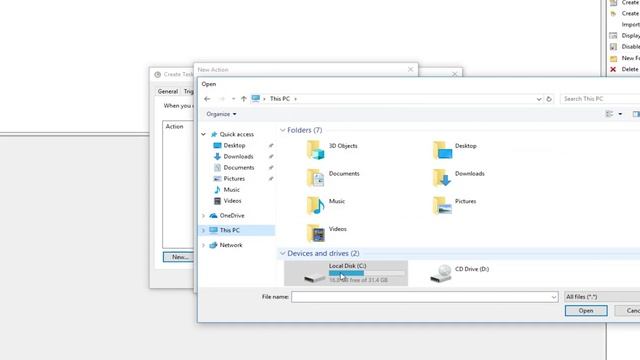Unpin Desktop pin icon in Quick access

pos(271,145)
